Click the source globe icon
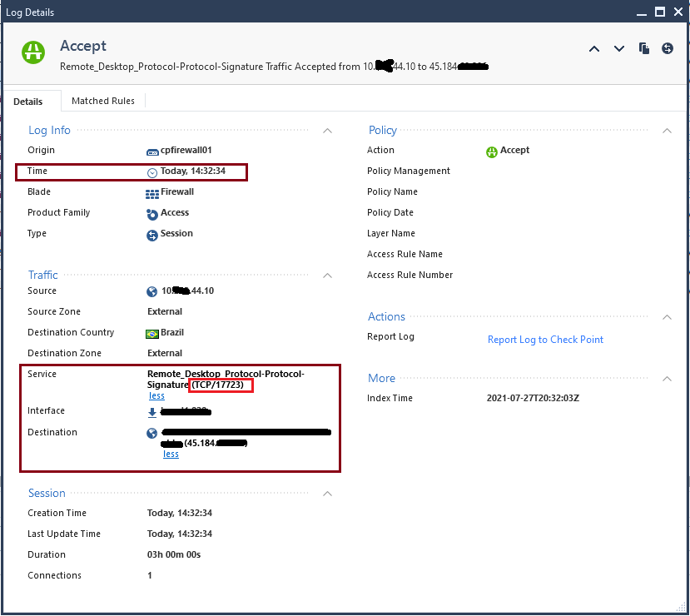690x616 pixels. (152, 291)
